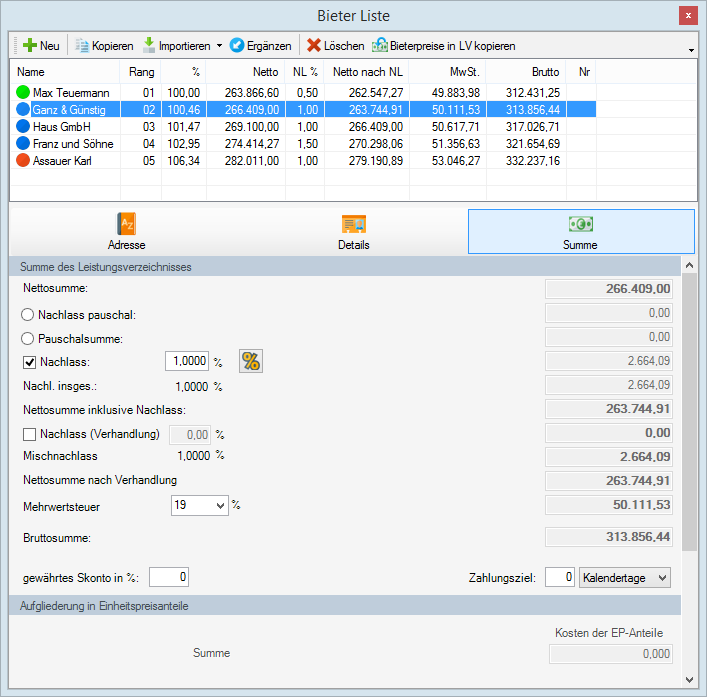Click the Summe money icon
The image size is (707, 697).
point(581,224)
